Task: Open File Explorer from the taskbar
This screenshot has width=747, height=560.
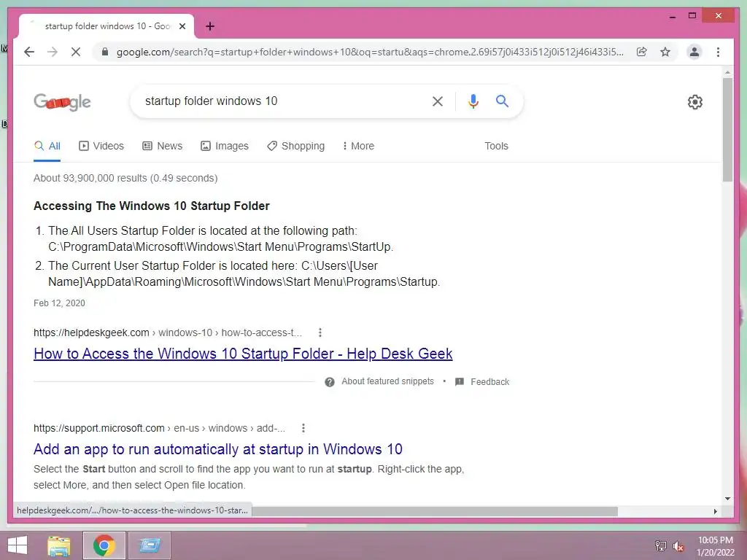Action: [59, 545]
